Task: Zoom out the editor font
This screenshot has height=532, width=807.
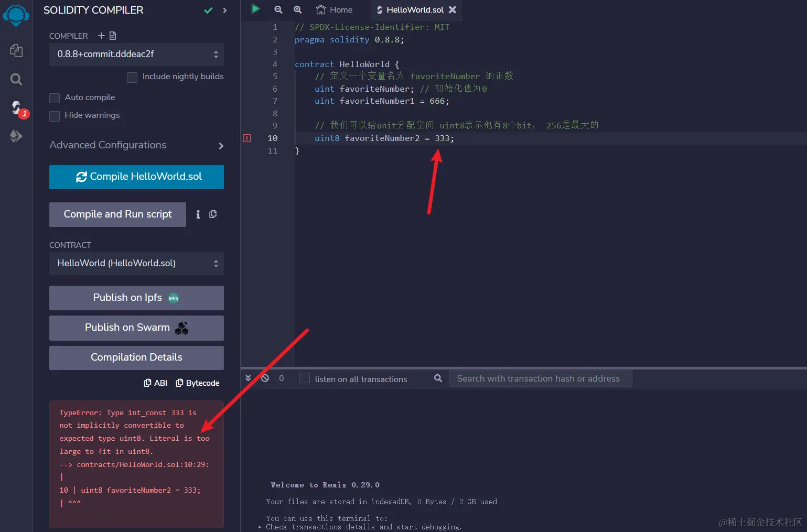Action: [278, 9]
